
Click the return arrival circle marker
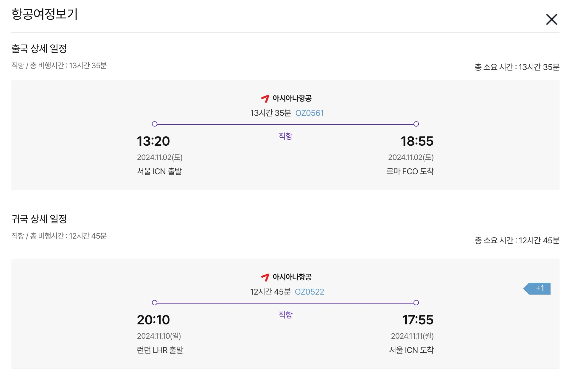[x=416, y=303]
